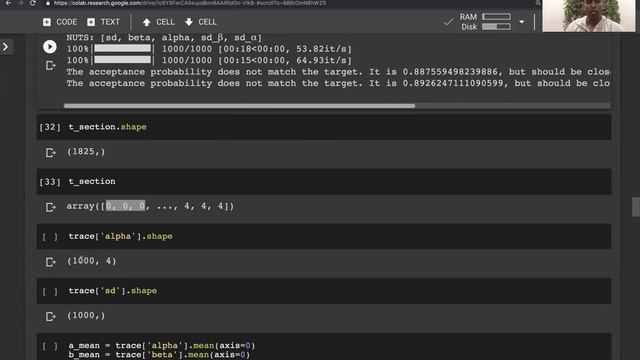
Task: Select the trace['sd'].shape cell
Action: (x=324, y=291)
